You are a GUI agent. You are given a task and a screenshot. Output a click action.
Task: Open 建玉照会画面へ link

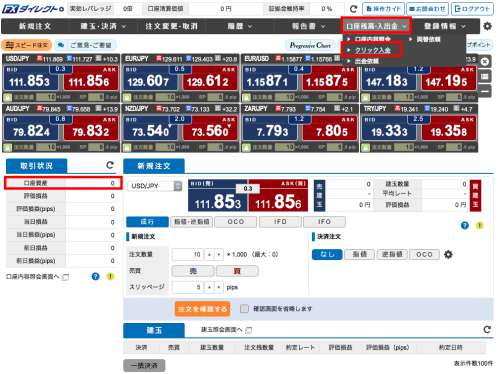point(221,330)
